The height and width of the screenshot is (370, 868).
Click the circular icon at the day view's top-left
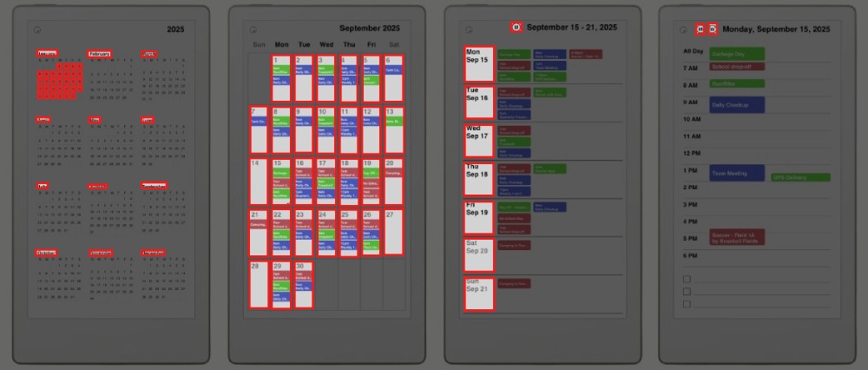point(683,30)
